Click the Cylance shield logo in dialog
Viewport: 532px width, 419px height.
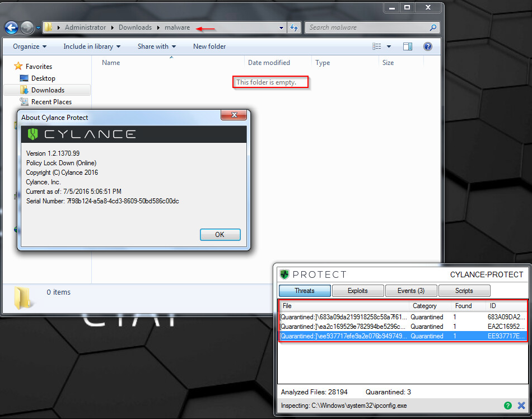click(x=32, y=134)
